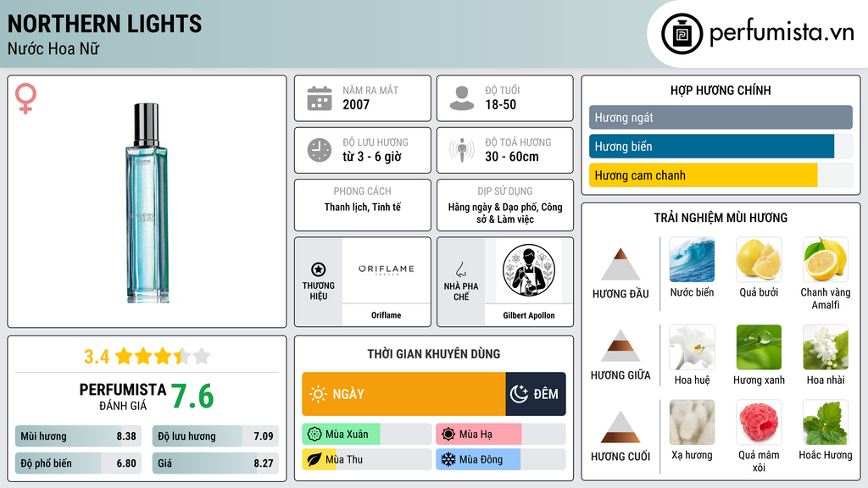
Task: Click the longevity value từ 3 - 6 giờ
Action: click(372, 157)
